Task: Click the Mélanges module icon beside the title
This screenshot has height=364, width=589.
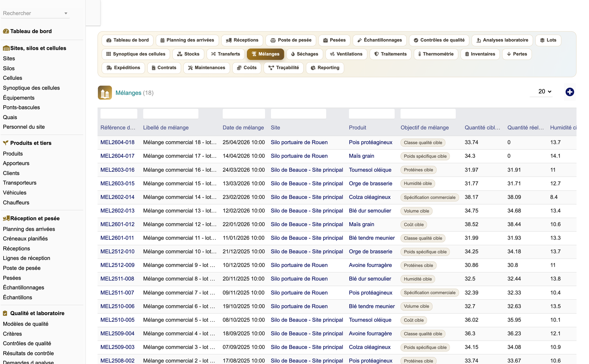Action: pyautogui.click(x=105, y=93)
